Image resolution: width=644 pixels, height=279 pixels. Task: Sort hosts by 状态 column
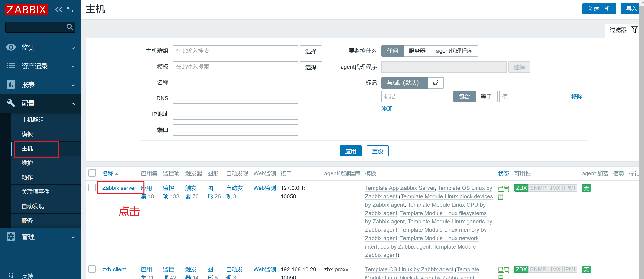coord(503,173)
